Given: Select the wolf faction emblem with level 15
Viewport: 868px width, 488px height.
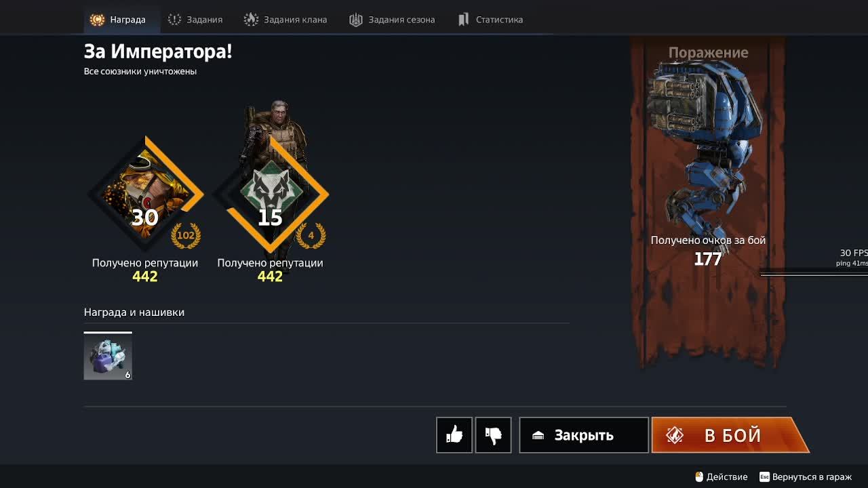Looking at the screenshot, I should pyautogui.click(x=270, y=195).
